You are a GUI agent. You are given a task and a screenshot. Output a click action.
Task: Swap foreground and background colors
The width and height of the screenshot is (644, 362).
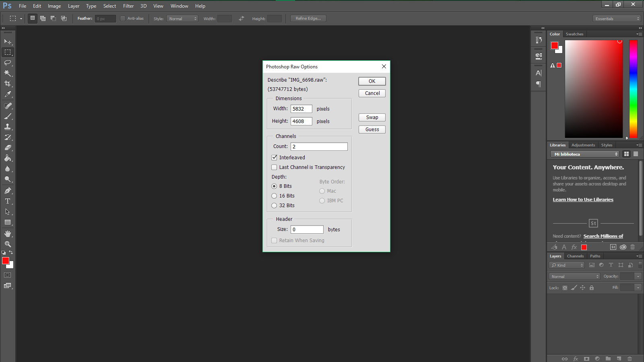(11, 253)
